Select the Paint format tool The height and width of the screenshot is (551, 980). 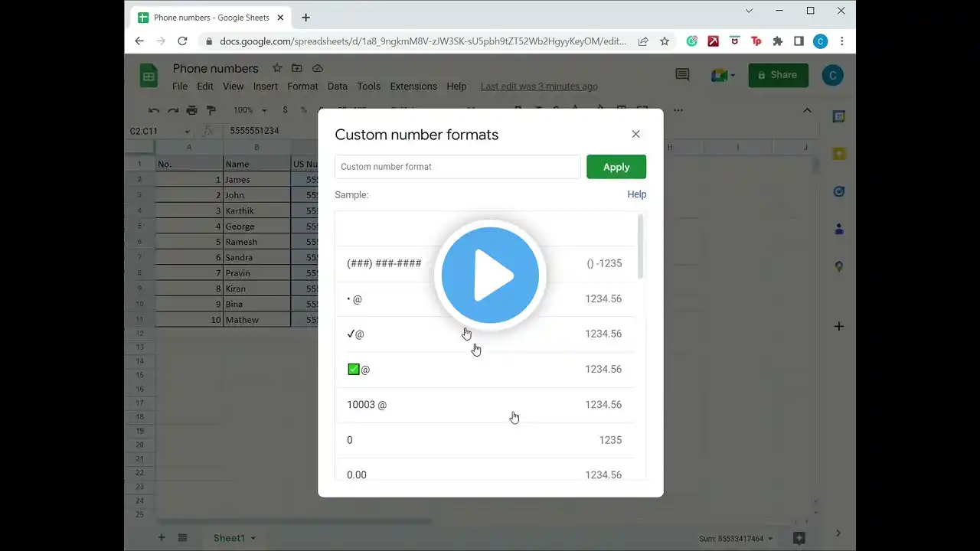(211, 110)
